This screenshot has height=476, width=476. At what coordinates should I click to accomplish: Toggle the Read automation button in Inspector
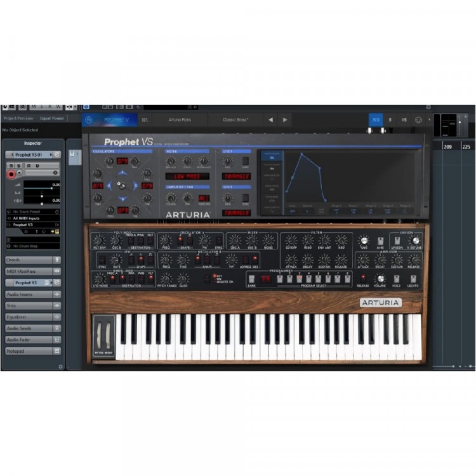tap(29, 166)
